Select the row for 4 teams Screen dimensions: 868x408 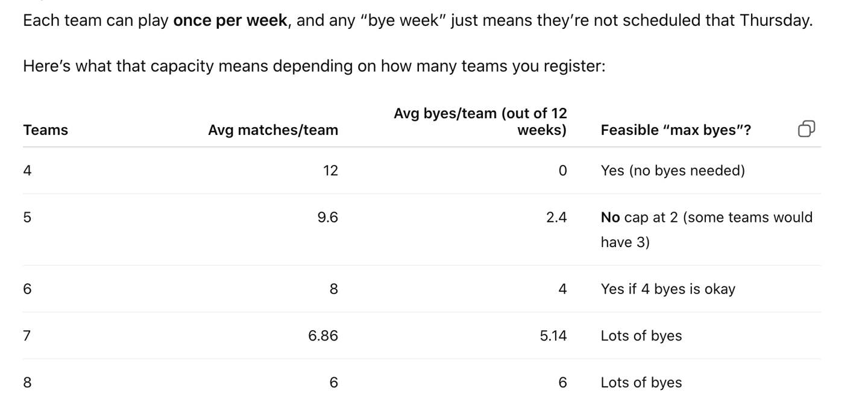coord(422,171)
